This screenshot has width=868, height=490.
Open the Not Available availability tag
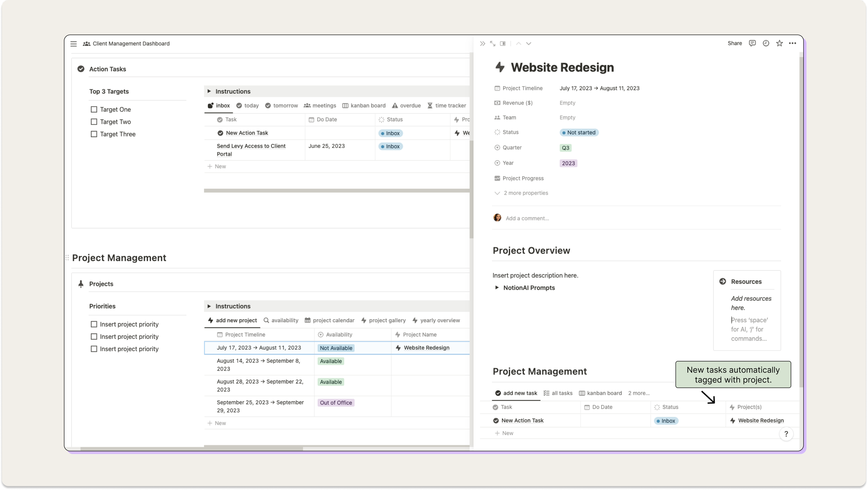tap(336, 348)
